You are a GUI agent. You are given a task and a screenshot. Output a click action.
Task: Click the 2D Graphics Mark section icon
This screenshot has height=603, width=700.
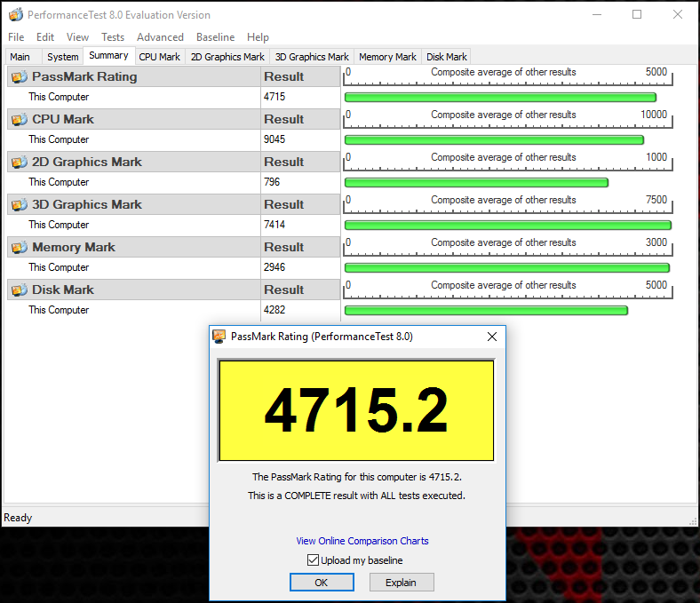click(x=20, y=162)
